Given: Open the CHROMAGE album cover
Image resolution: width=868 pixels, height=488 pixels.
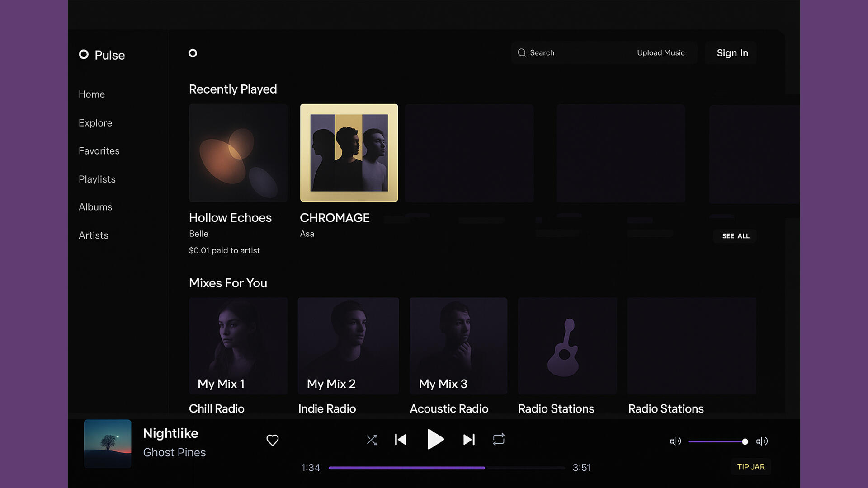Looking at the screenshot, I should point(349,153).
